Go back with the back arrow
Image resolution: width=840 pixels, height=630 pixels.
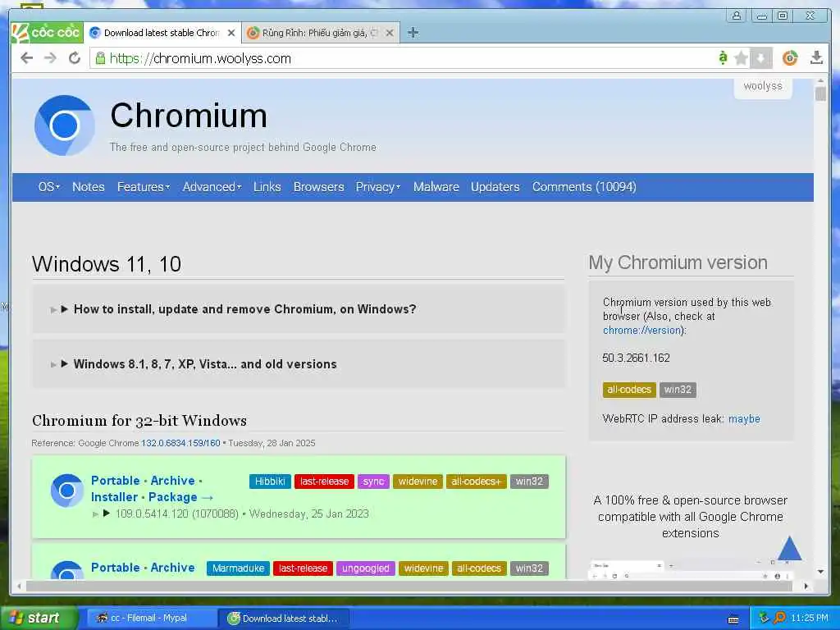coord(26,58)
